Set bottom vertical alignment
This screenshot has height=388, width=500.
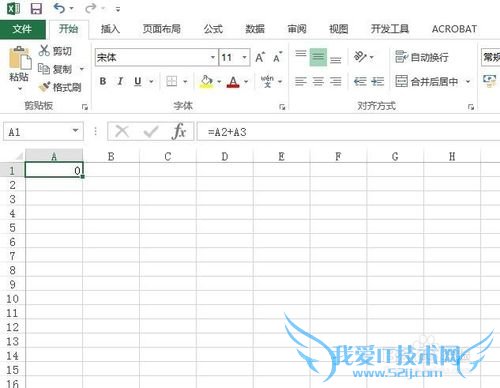click(335, 60)
